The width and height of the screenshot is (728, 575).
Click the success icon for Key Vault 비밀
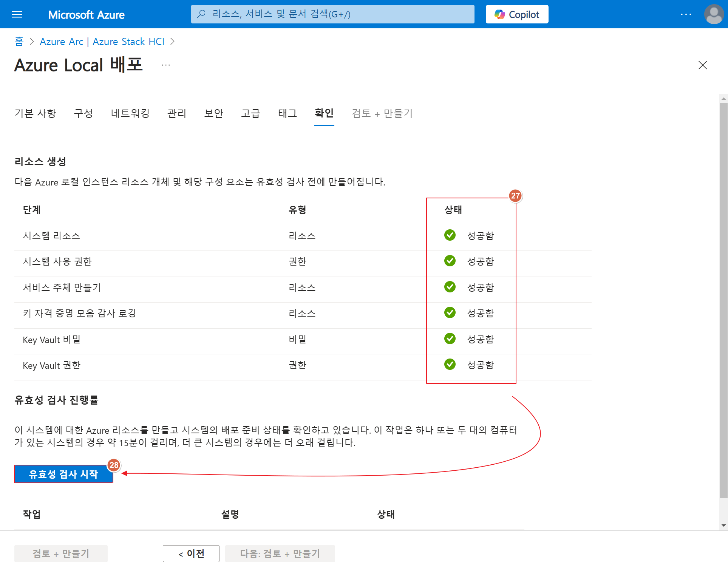click(450, 339)
